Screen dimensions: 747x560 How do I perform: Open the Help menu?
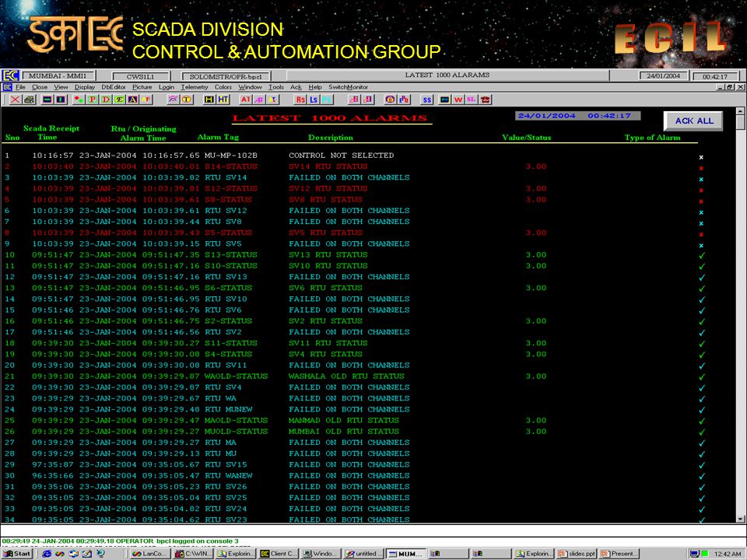point(315,87)
